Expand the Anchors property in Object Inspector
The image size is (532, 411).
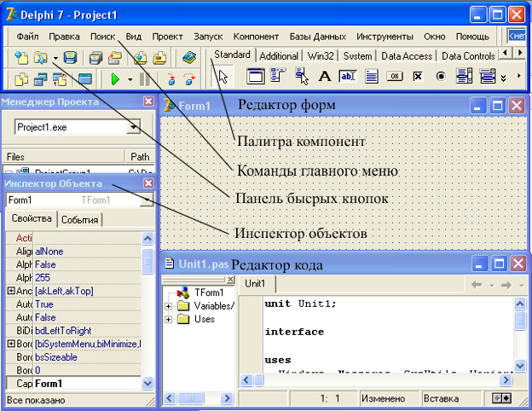(x=10, y=291)
